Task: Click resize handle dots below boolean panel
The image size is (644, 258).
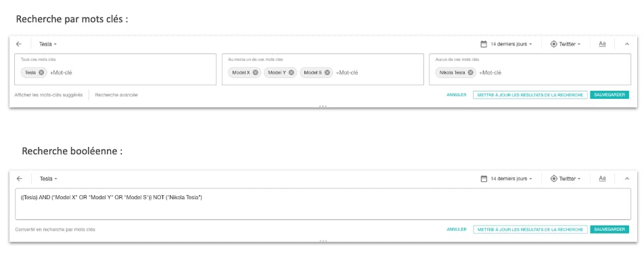Action: tap(323, 241)
